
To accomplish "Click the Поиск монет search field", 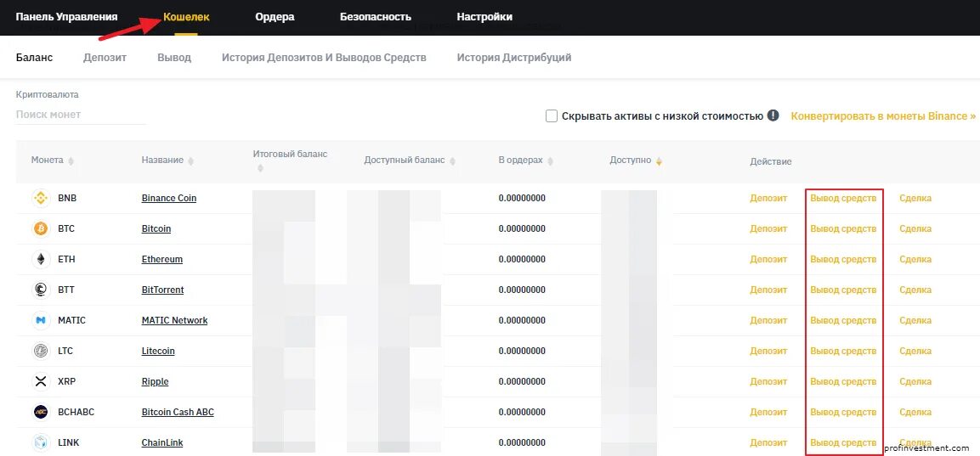I will tap(81, 115).
